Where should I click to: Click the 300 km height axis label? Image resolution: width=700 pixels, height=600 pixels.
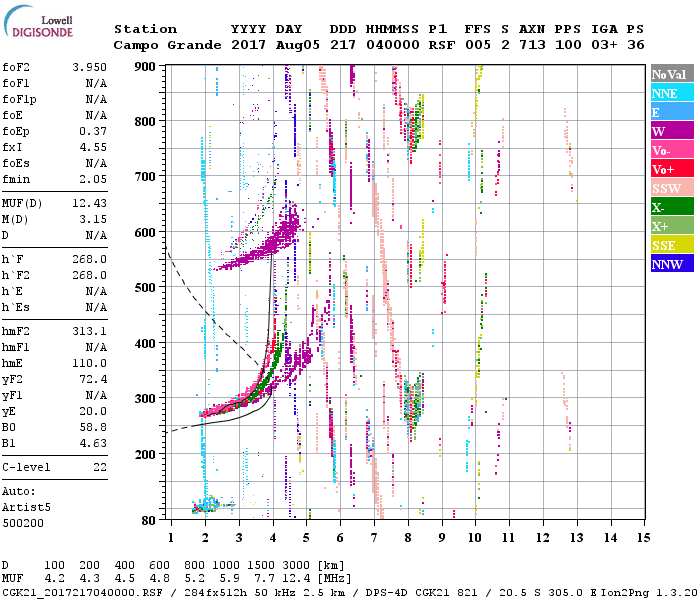(145, 399)
